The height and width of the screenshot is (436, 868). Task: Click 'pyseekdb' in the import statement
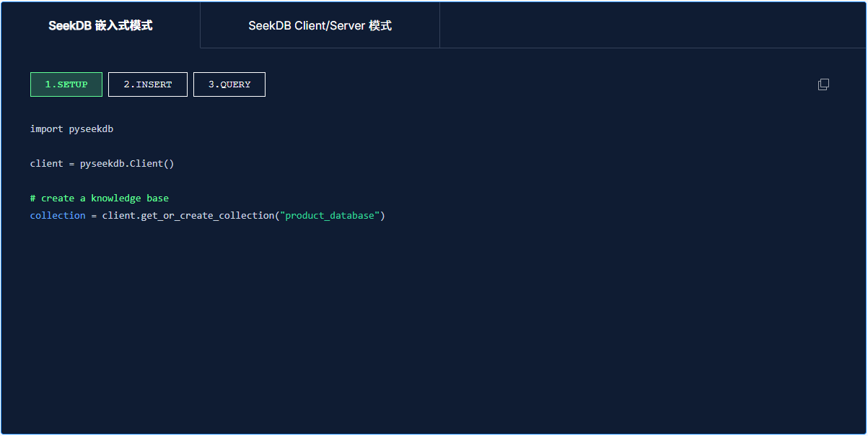tap(91, 129)
